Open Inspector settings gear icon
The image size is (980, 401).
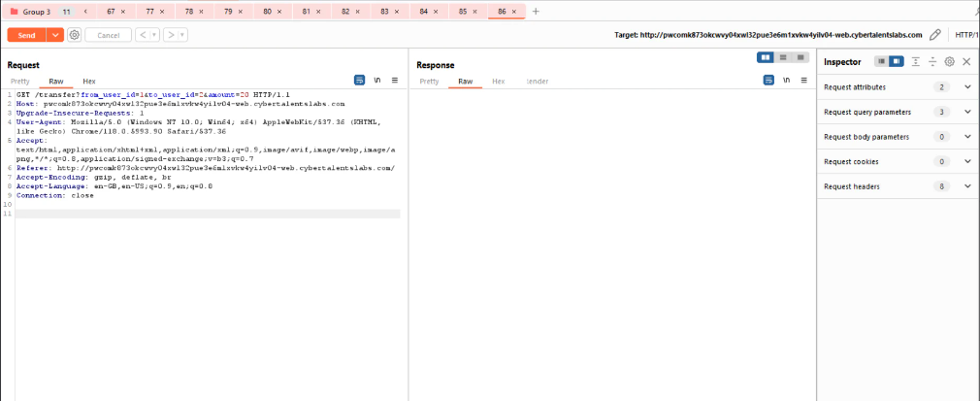[950, 61]
